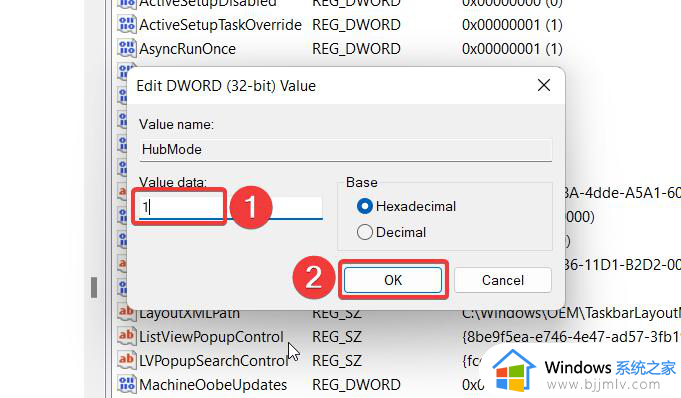Image resolution: width=681 pixels, height=398 pixels.
Task: Click the HubMode value name field
Action: (x=346, y=150)
